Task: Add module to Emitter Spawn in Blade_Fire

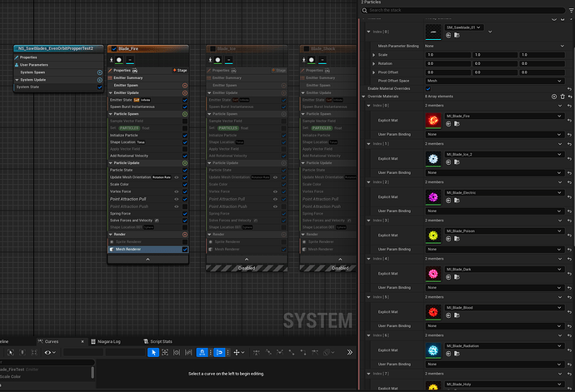Action: click(185, 86)
